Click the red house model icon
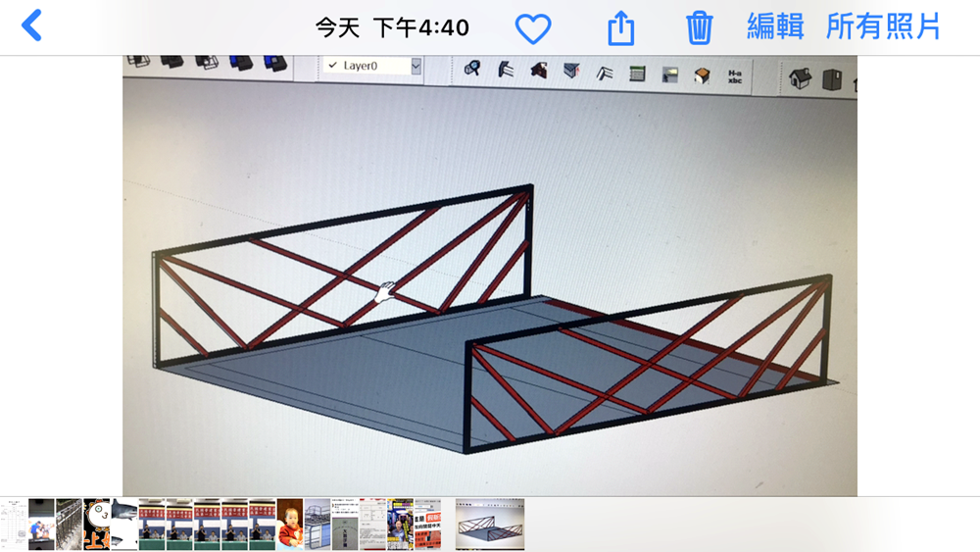This screenshot has height=552, width=980. tap(538, 71)
